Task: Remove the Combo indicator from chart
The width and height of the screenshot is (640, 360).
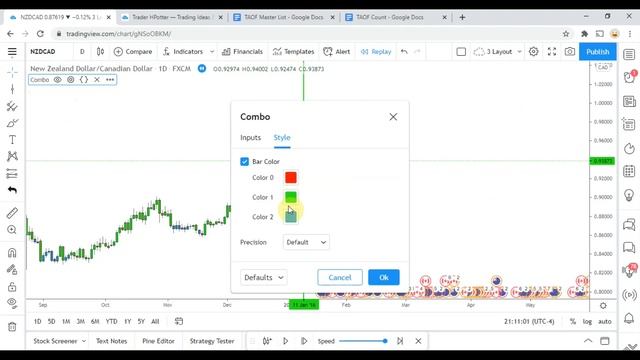Action: (x=97, y=80)
